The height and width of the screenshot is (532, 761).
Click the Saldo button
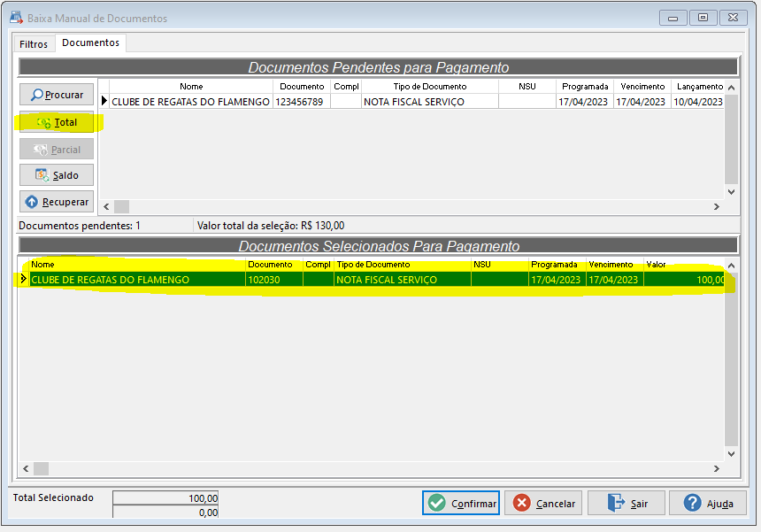(x=57, y=175)
